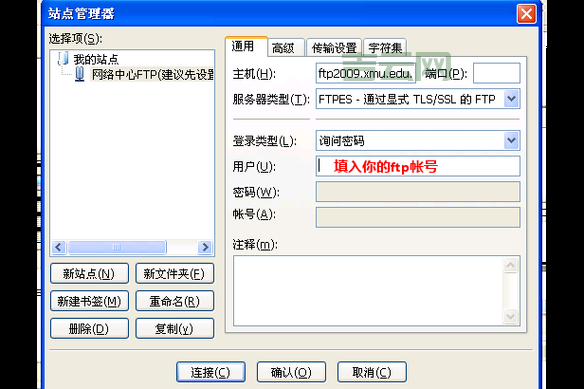Click the site tree scroll right arrow
The width and height of the screenshot is (584, 389).
tap(205, 247)
